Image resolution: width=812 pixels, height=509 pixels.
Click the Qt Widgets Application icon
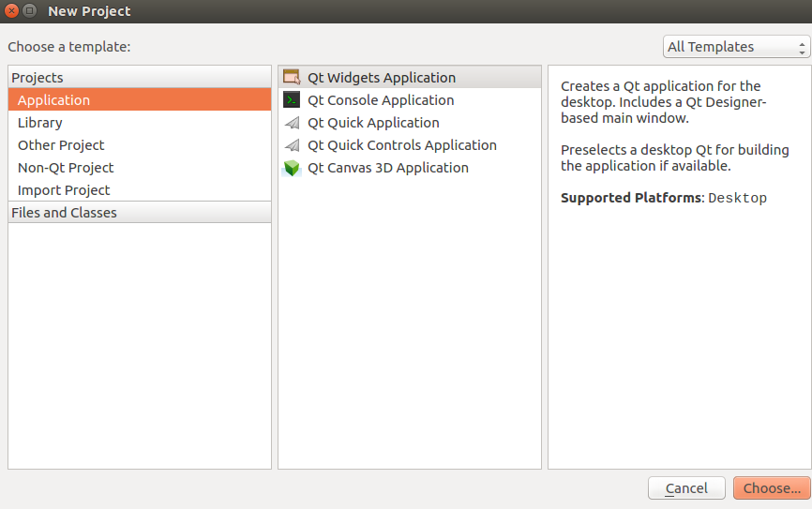point(292,78)
